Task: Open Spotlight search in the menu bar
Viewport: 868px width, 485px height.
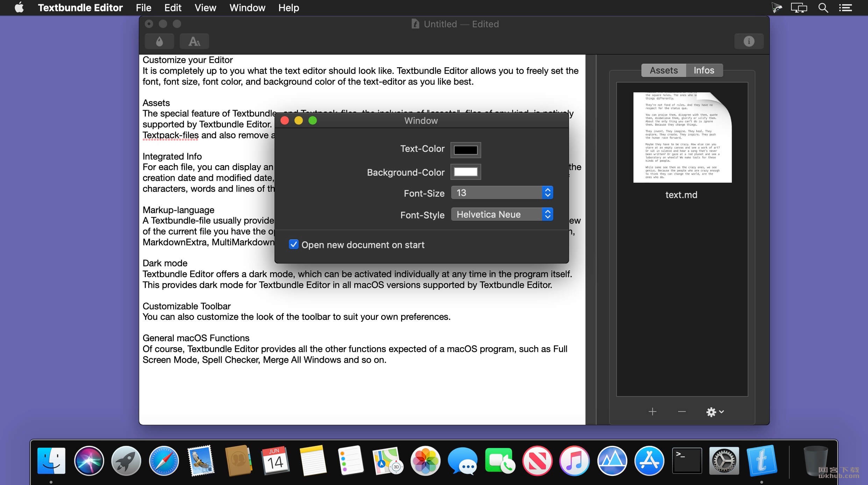Action: point(823,8)
